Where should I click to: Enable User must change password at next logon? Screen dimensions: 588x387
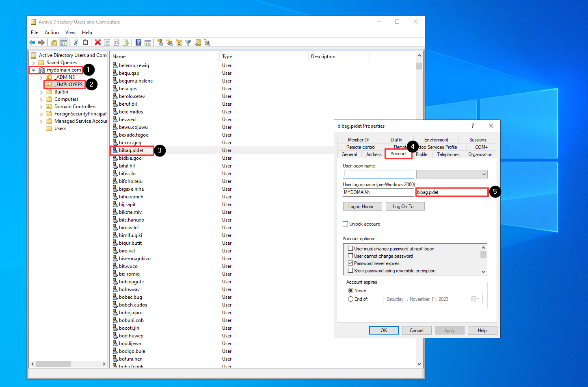tap(350, 249)
